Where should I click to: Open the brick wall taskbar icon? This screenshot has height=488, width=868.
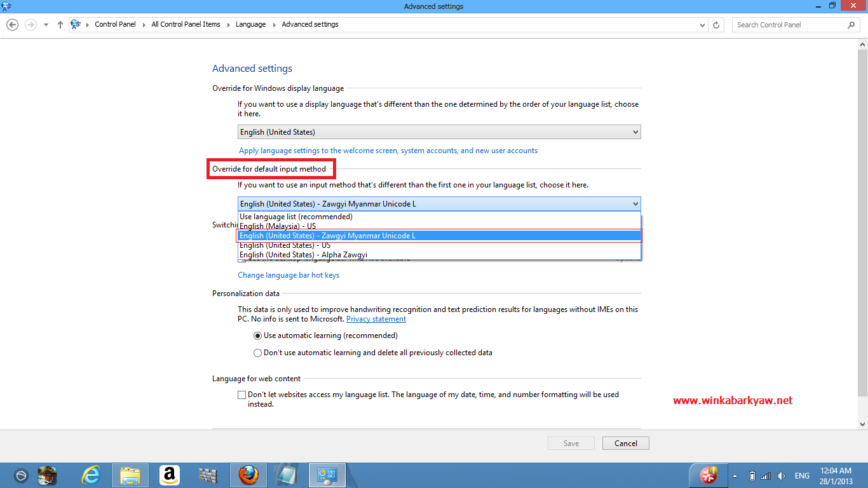[208, 475]
